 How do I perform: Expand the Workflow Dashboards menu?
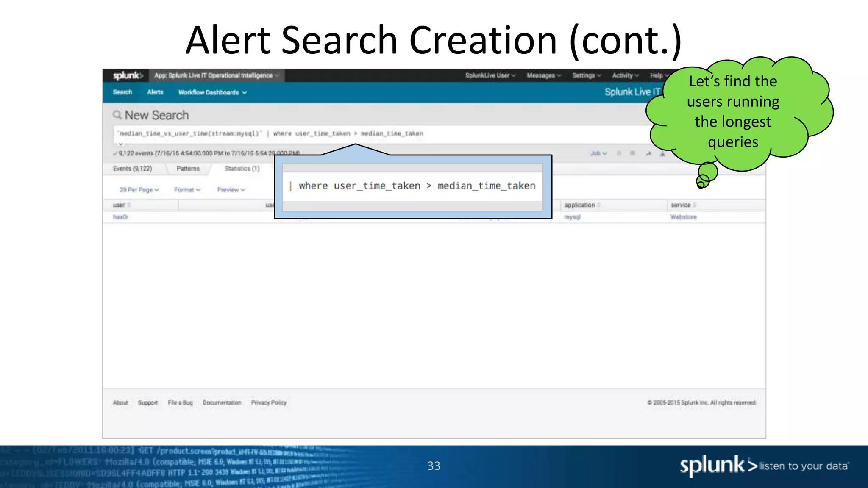212,92
